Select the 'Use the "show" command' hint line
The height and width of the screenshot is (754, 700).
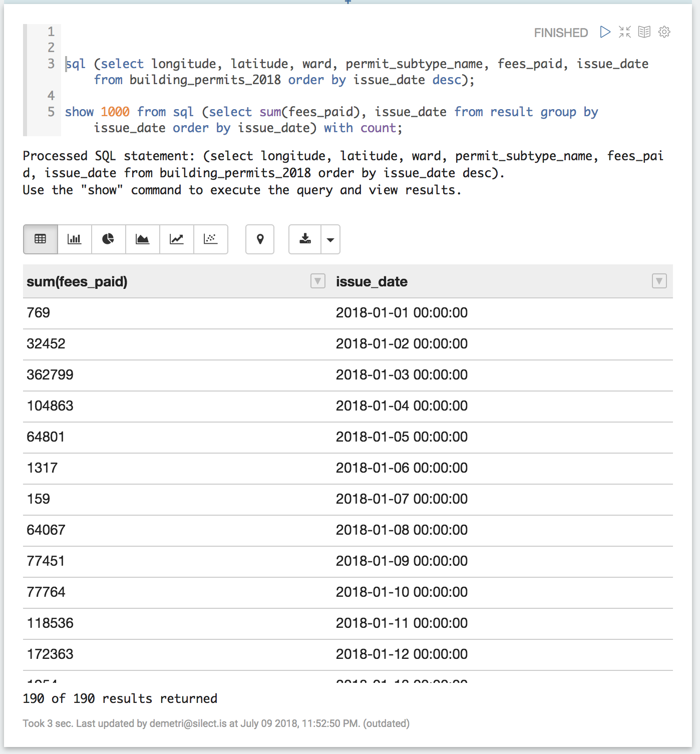point(242,190)
